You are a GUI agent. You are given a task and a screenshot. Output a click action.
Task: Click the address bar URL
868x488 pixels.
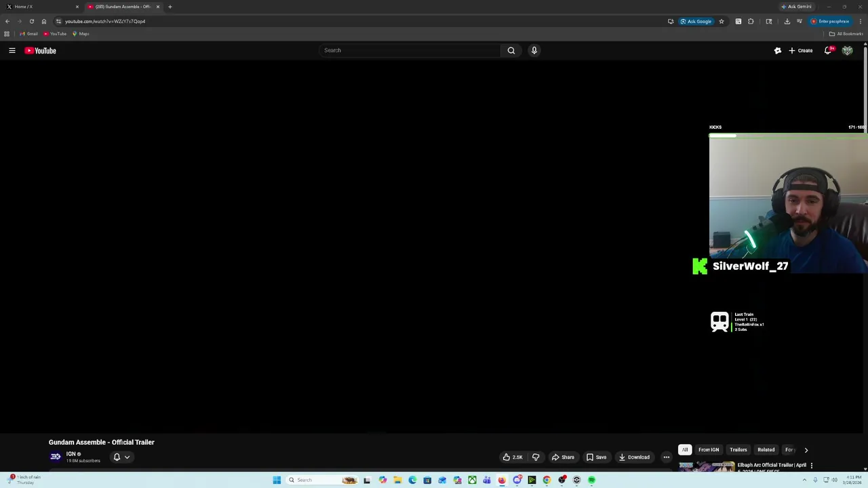coord(105,21)
